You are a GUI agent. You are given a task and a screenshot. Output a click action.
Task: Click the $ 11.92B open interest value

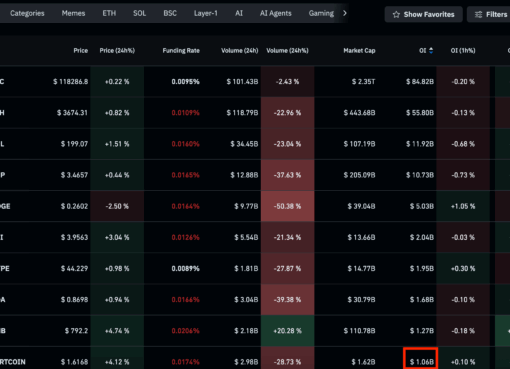click(x=420, y=144)
